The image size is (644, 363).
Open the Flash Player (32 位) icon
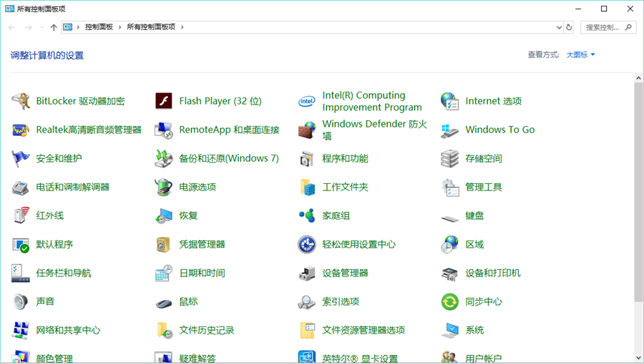click(x=164, y=101)
